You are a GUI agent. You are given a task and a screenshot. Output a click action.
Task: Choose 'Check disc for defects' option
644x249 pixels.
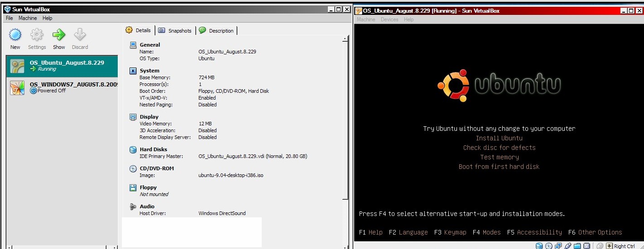[x=499, y=148]
